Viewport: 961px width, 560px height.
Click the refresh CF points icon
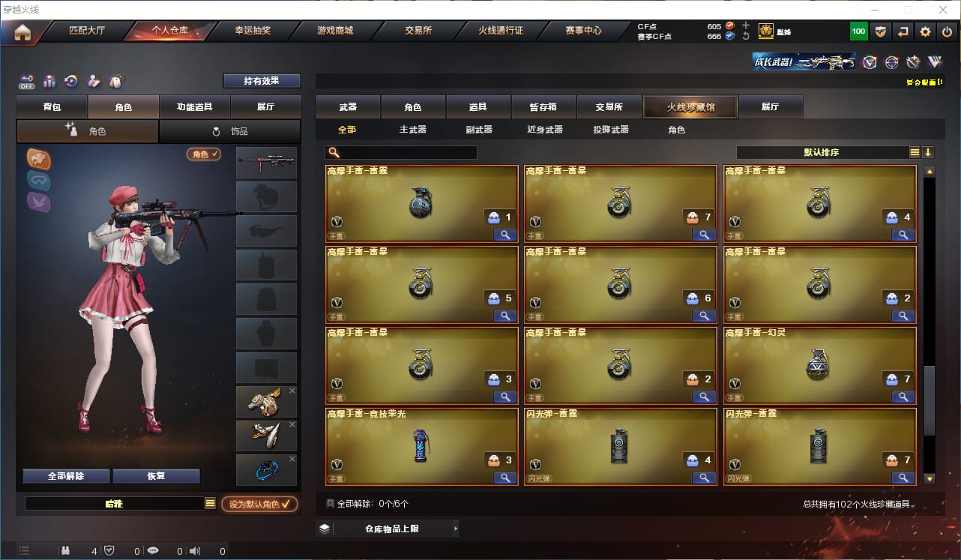point(745,36)
